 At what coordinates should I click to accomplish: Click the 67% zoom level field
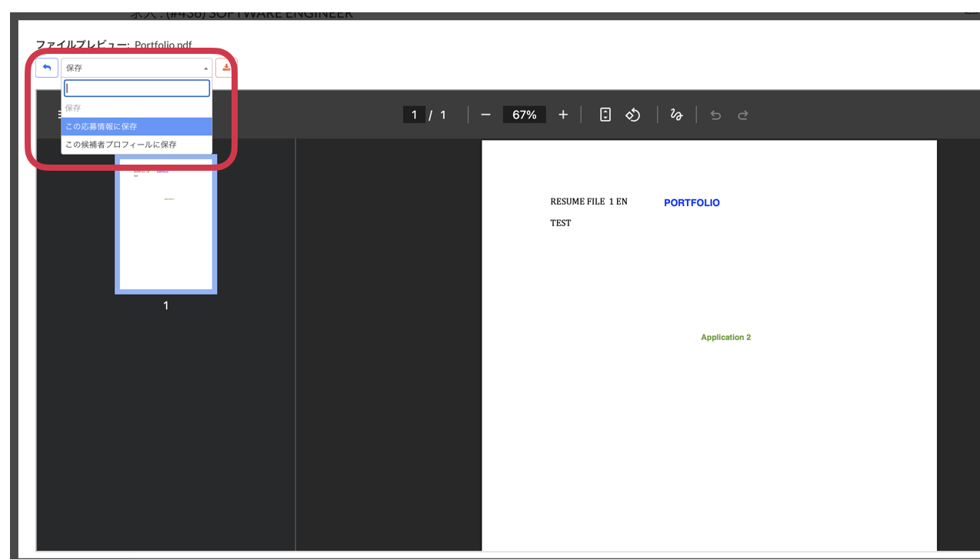[x=524, y=115]
